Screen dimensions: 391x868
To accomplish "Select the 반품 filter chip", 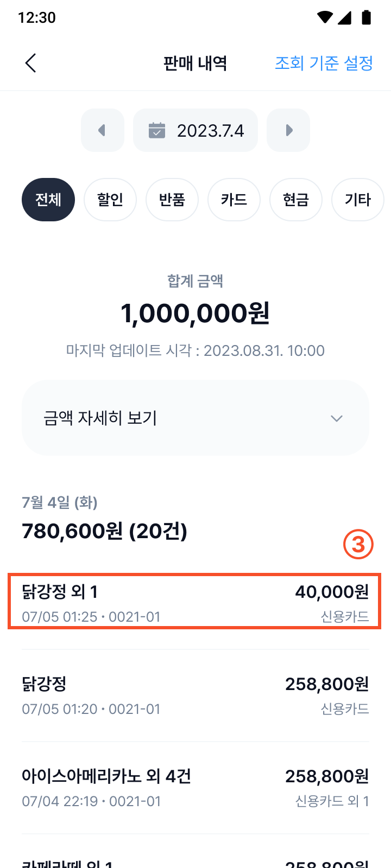I will click(172, 200).
